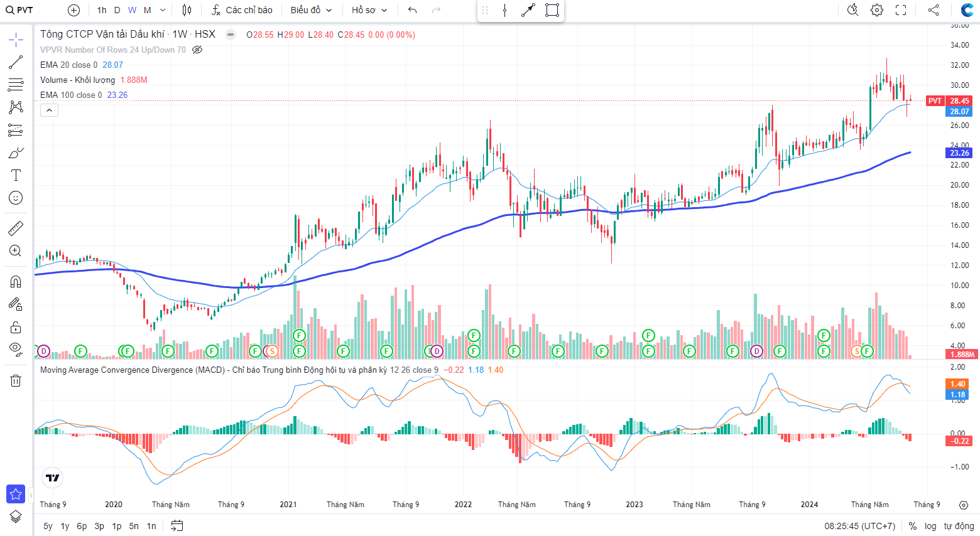Toggle stay in drawing mode

coord(16,304)
